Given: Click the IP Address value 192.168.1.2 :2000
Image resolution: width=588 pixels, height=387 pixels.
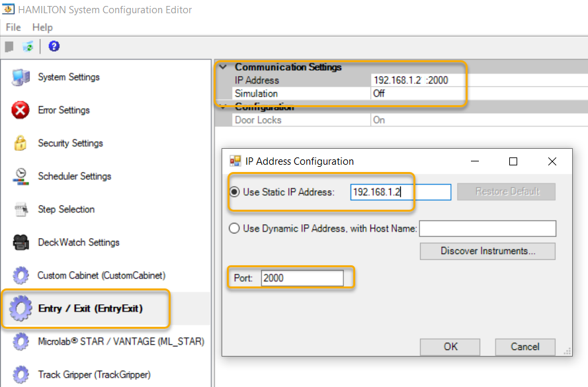Looking at the screenshot, I should pos(411,80).
